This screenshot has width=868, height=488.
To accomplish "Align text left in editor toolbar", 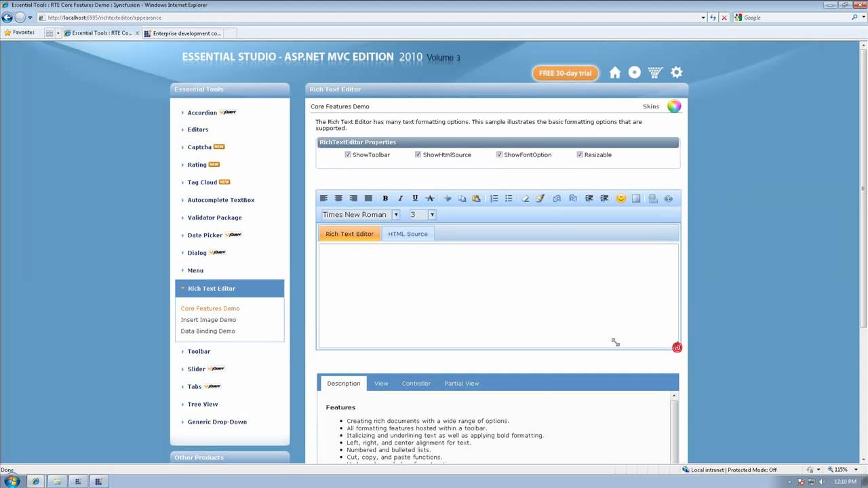I will click(323, 199).
